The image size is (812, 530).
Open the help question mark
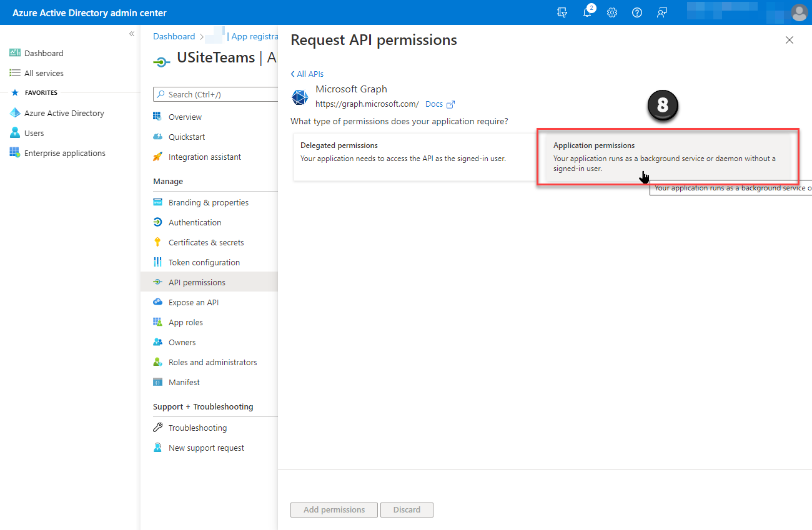pos(637,12)
